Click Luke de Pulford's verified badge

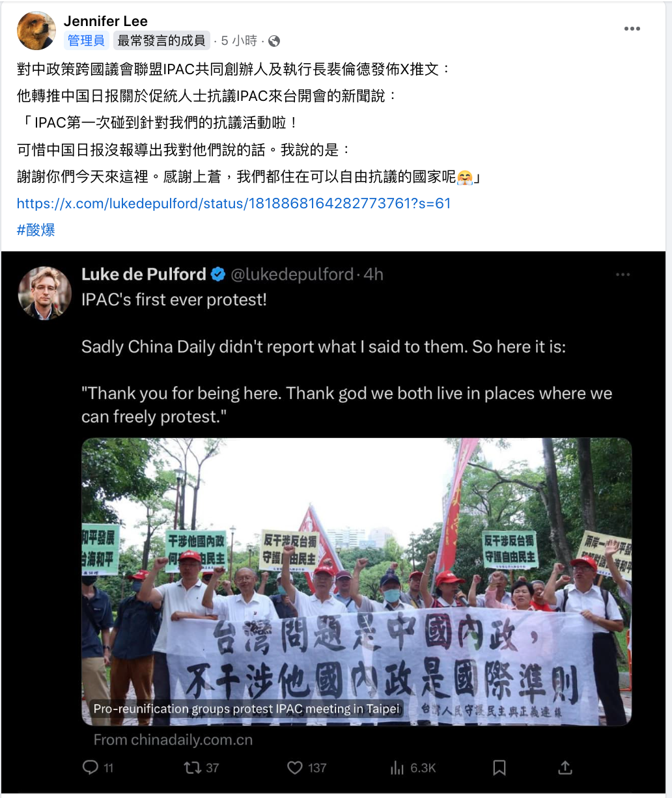coord(217,275)
